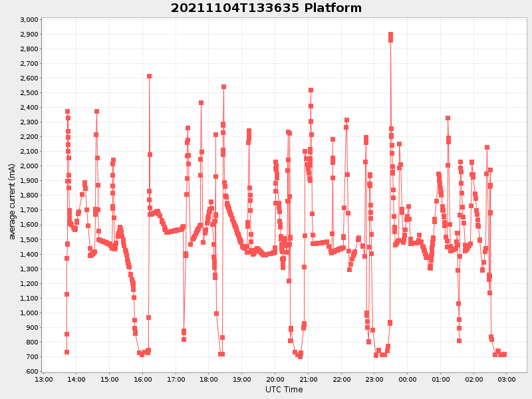The height and width of the screenshot is (399, 532).
Task: Click the '2,900' y-axis tick label
Action: 29,35
